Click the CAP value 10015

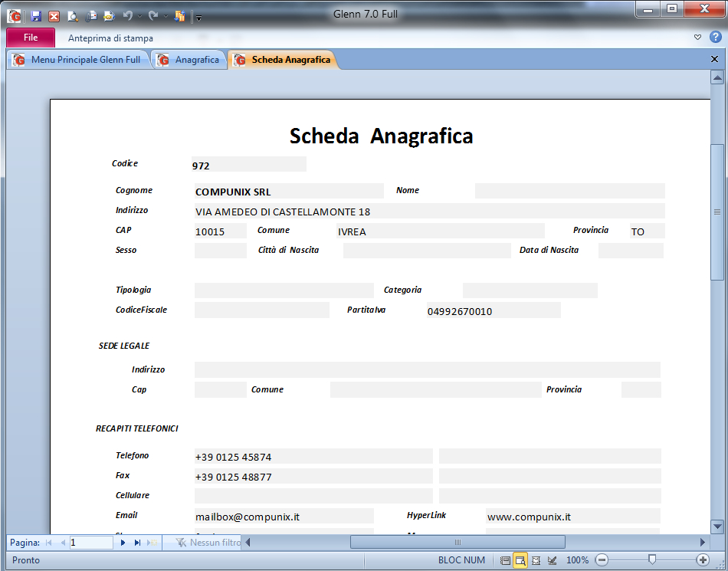point(210,231)
